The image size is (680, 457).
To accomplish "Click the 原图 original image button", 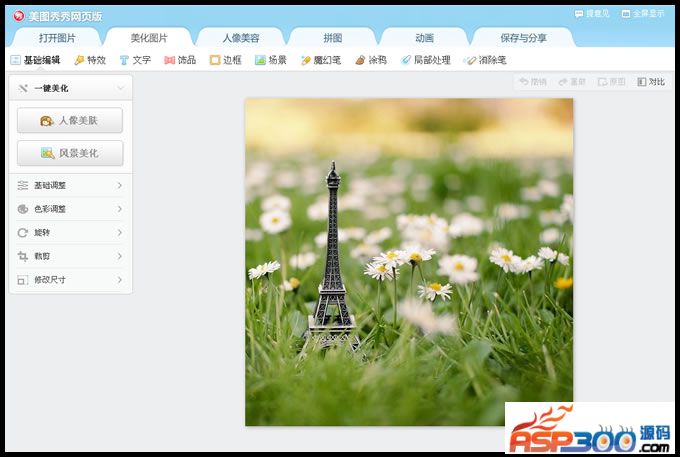I will (x=611, y=82).
